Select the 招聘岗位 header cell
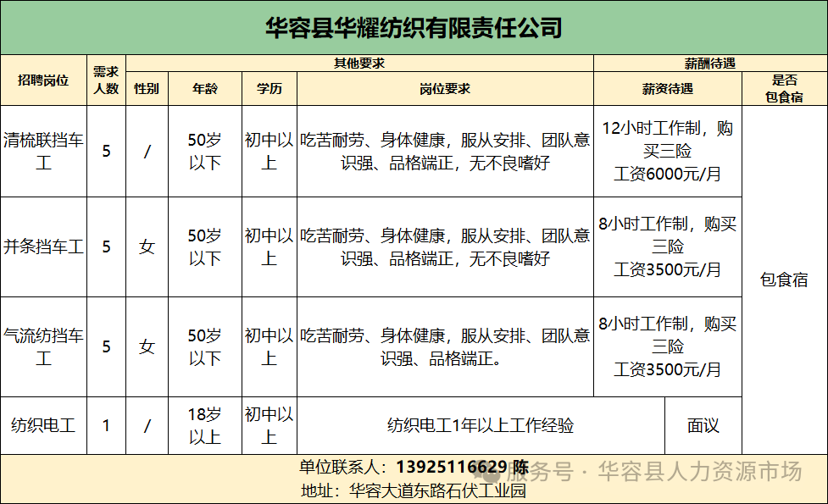This screenshot has width=828, height=504. click(43, 80)
